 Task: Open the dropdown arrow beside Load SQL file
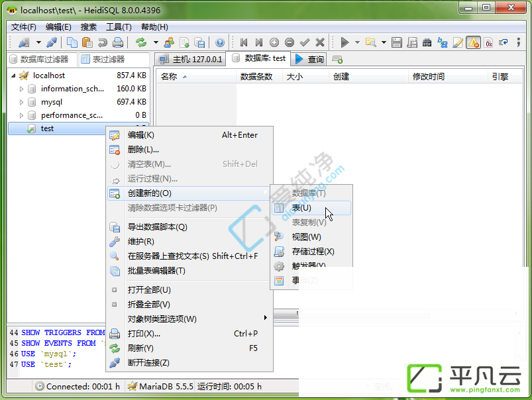(384, 42)
